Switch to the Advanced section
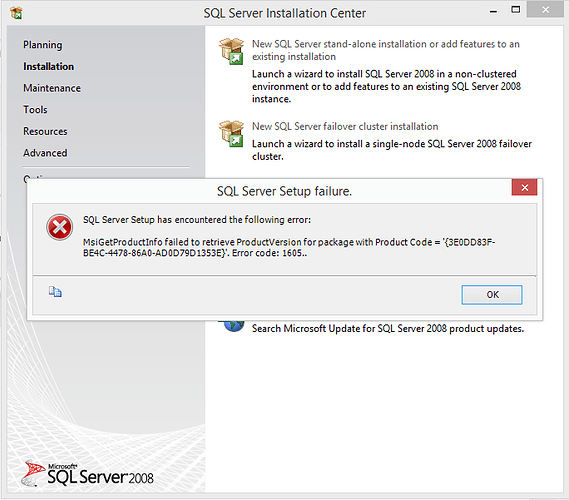 pyautogui.click(x=45, y=153)
